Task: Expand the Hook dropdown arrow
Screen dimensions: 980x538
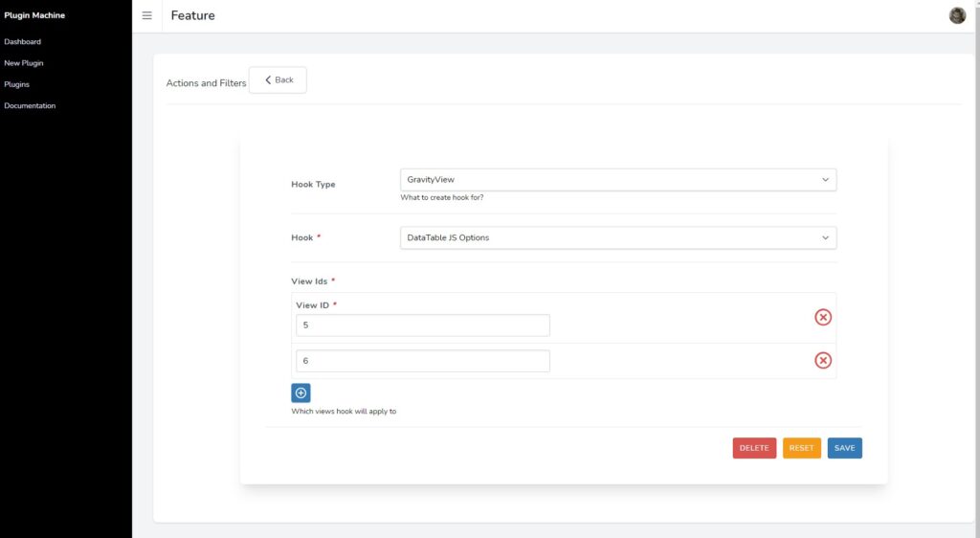Action: tap(825, 238)
